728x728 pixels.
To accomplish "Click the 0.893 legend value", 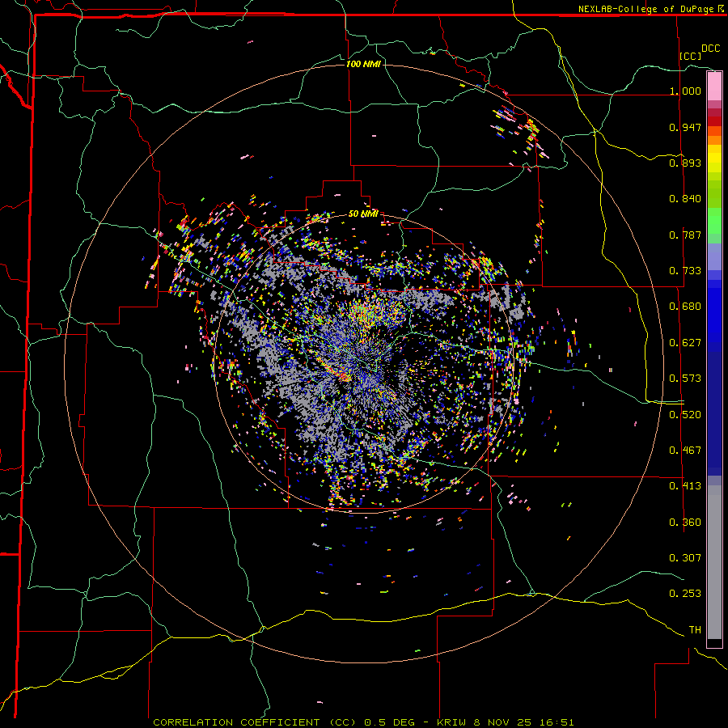I will coord(685,163).
